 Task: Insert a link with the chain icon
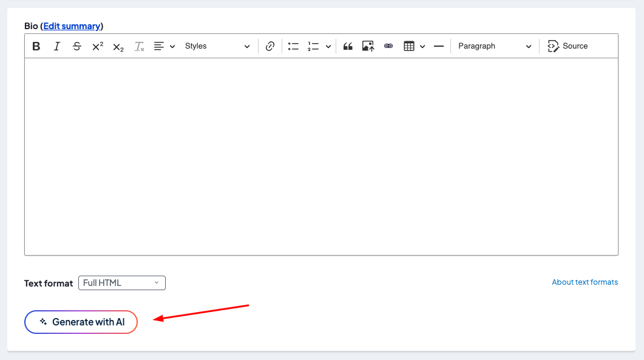point(270,46)
